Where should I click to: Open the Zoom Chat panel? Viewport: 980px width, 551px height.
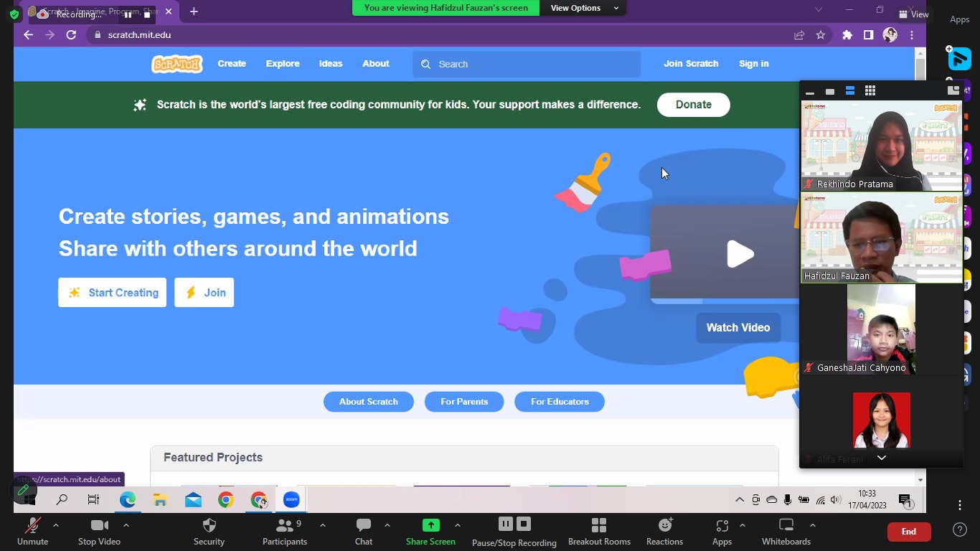pyautogui.click(x=364, y=531)
